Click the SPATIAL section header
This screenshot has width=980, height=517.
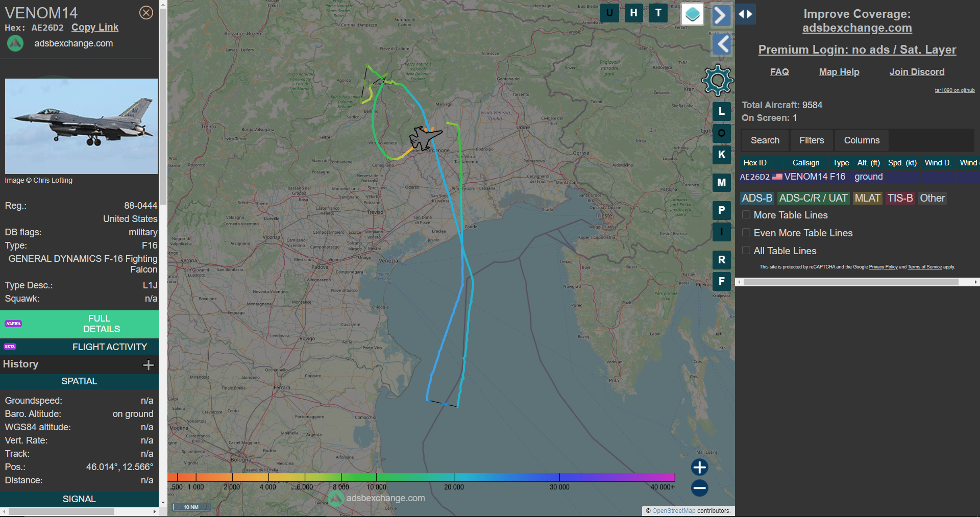80,381
